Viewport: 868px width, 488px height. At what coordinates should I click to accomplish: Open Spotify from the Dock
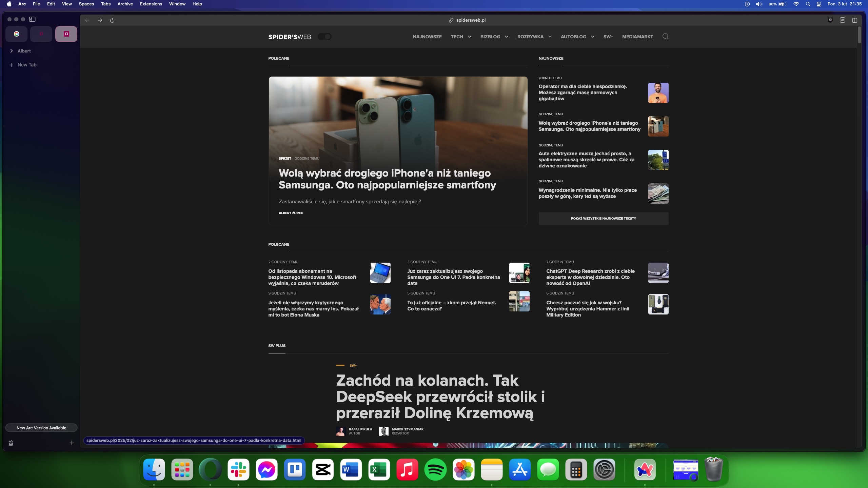point(435,470)
